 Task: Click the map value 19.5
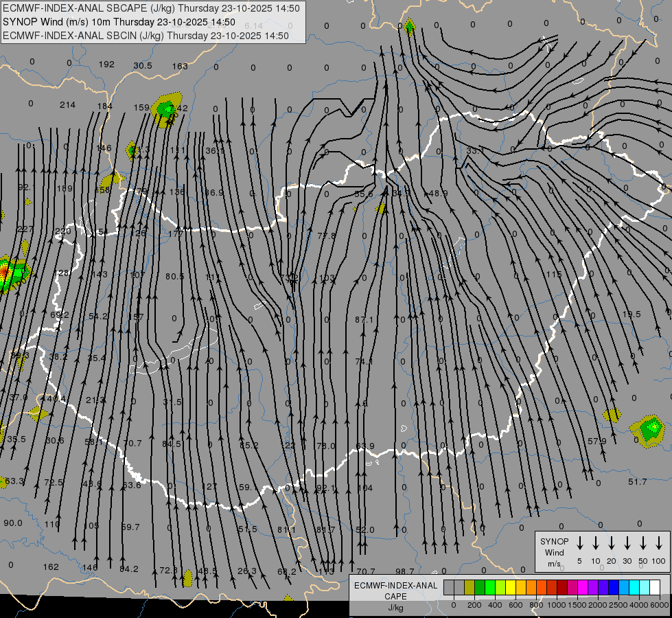click(x=632, y=314)
